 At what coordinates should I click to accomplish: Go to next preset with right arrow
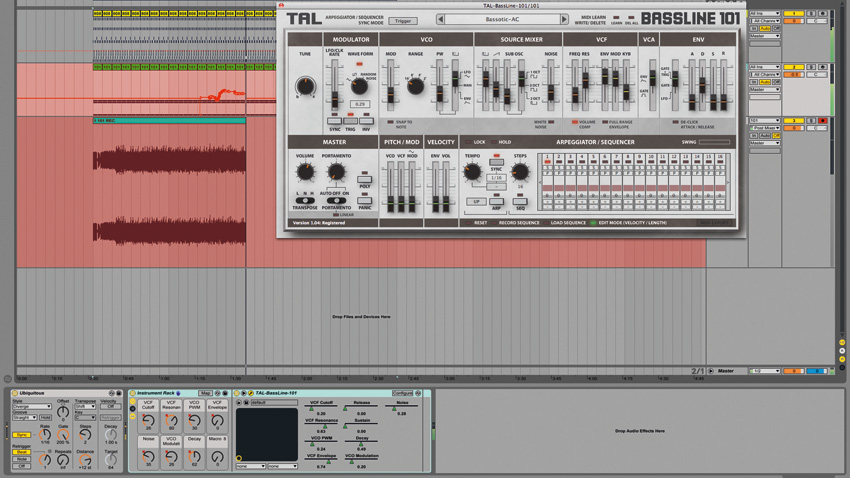pyautogui.click(x=564, y=20)
